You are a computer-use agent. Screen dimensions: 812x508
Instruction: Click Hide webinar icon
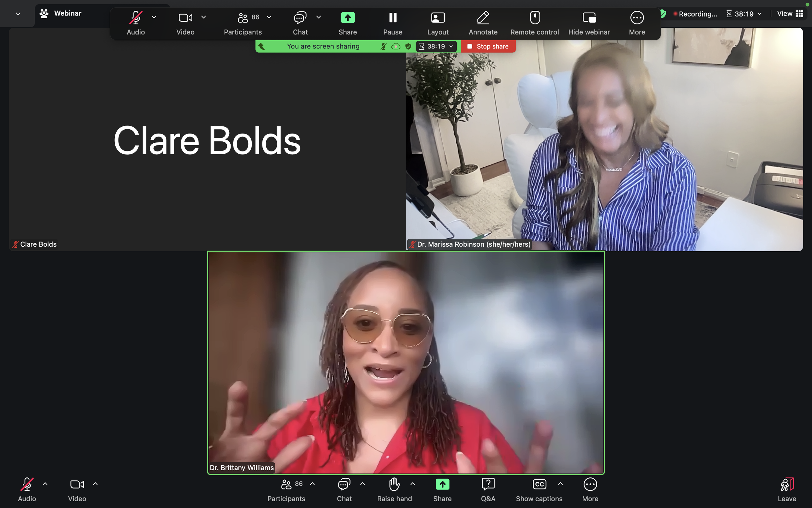[x=589, y=18]
